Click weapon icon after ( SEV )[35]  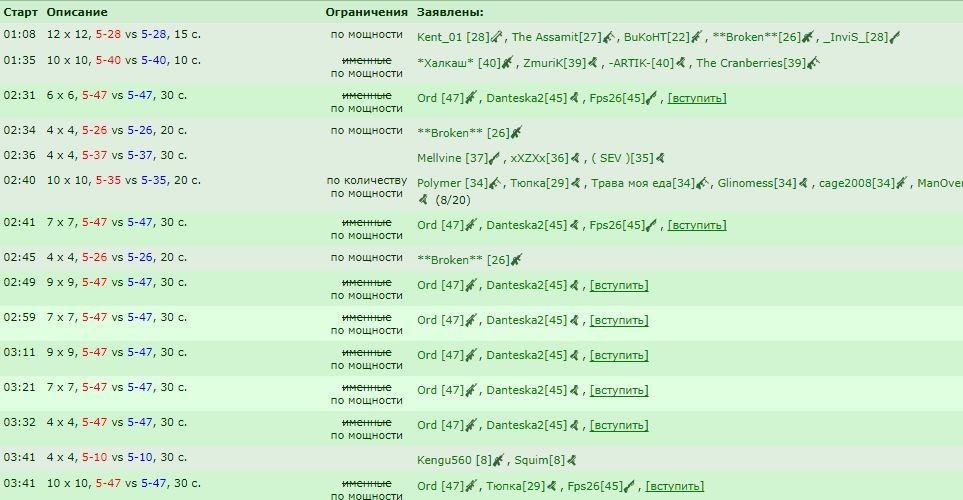click(x=660, y=158)
